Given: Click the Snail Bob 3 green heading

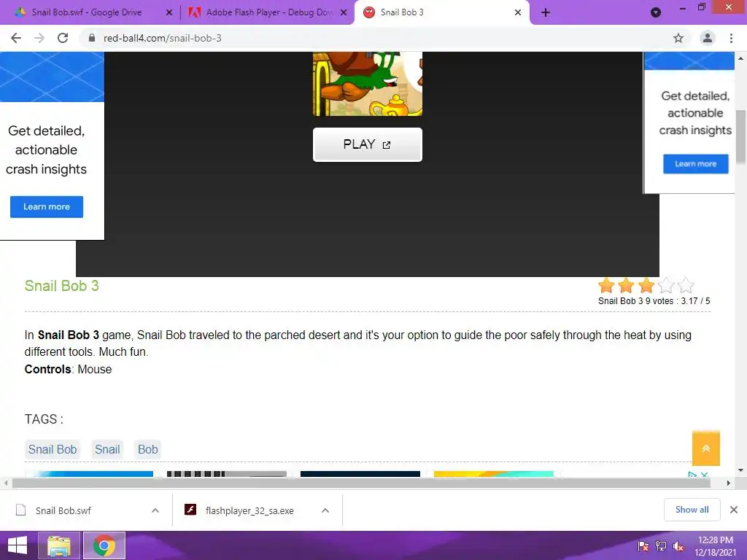Looking at the screenshot, I should pyautogui.click(x=61, y=286).
